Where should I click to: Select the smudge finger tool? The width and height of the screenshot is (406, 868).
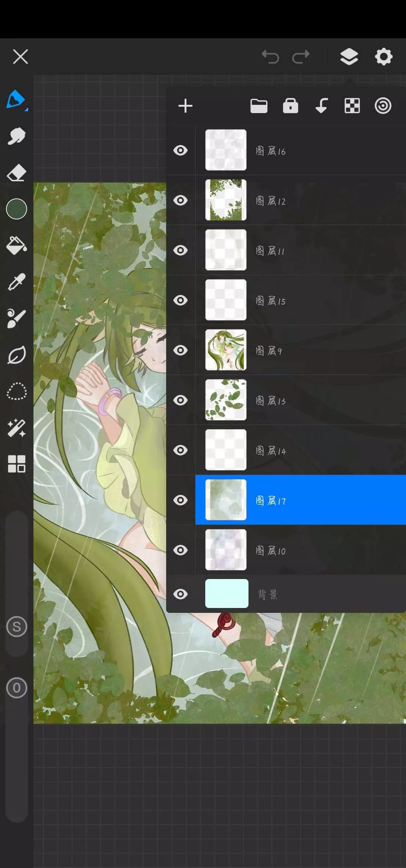pyautogui.click(x=17, y=136)
